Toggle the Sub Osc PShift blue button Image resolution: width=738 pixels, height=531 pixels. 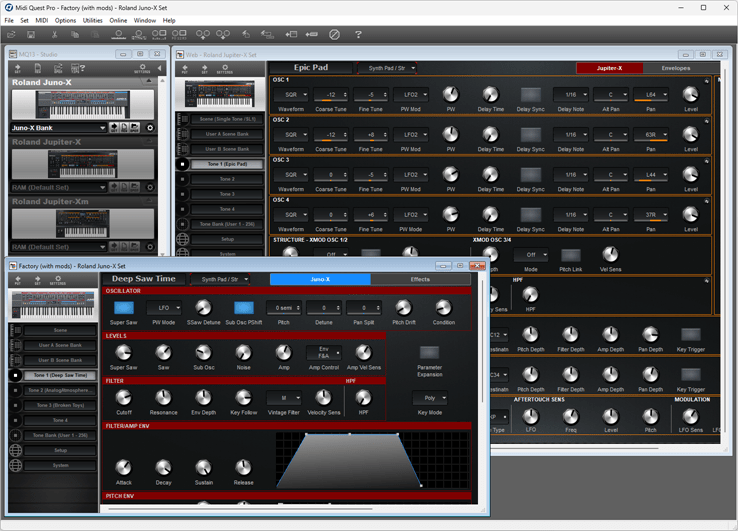point(244,308)
